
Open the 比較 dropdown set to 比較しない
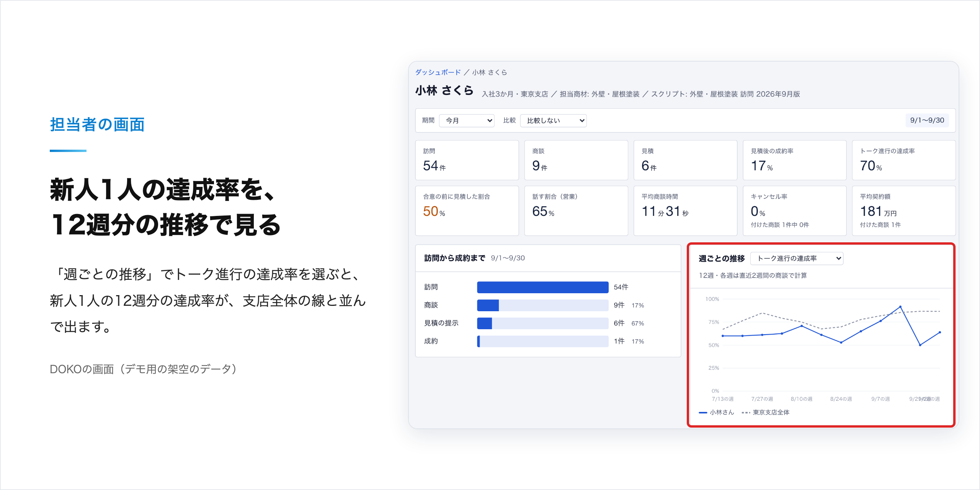point(554,121)
